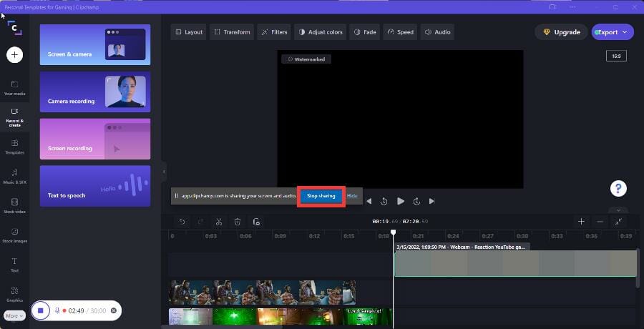Open the Graphics sidebar tab

[14, 295]
